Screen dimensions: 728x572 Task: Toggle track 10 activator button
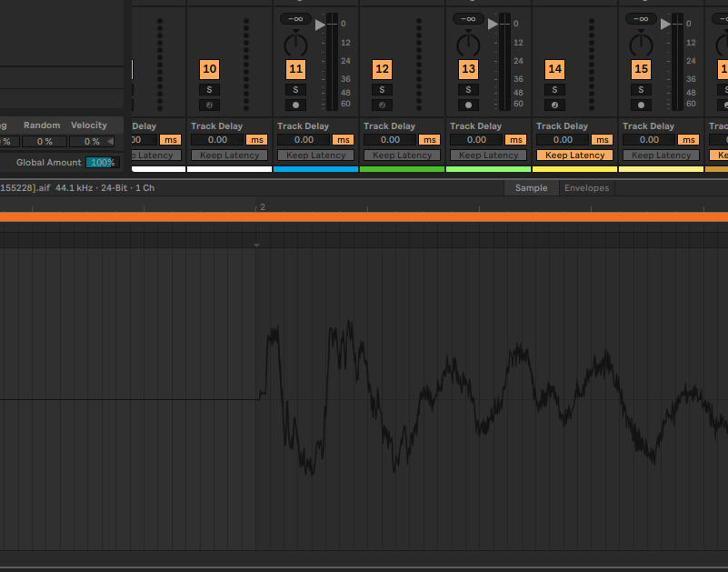[209, 68]
